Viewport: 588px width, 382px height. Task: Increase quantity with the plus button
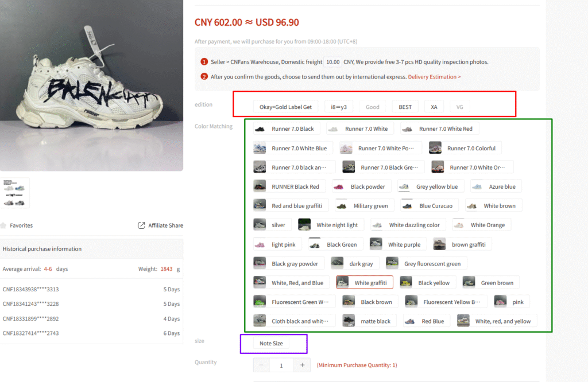click(x=302, y=365)
